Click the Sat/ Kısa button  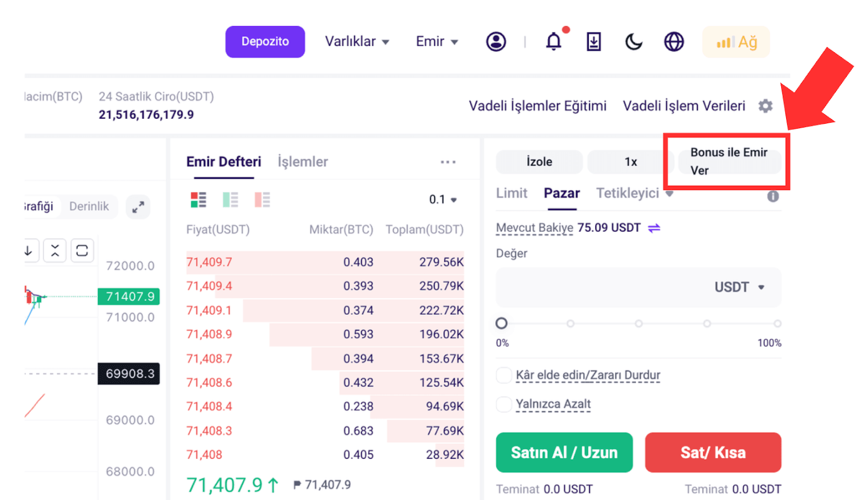[713, 452]
